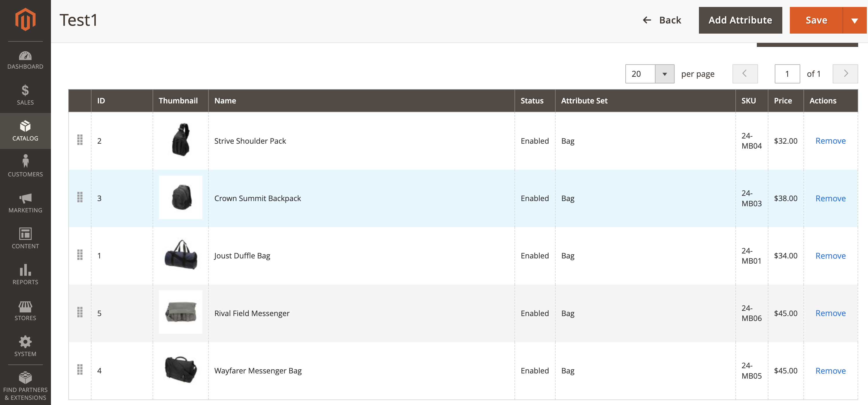The image size is (868, 405).
Task: Click drag handle for Strive Shoulder Pack
Action: tap(80, 140)
